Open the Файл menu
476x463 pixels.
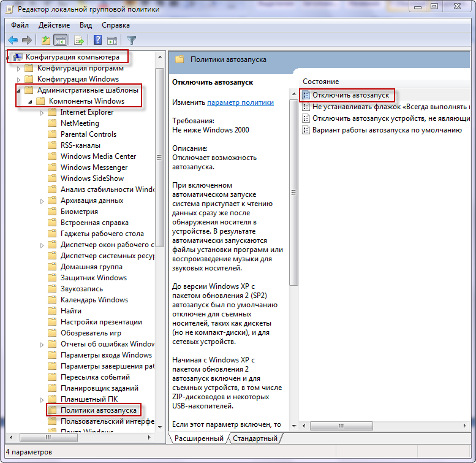point(20,25)
